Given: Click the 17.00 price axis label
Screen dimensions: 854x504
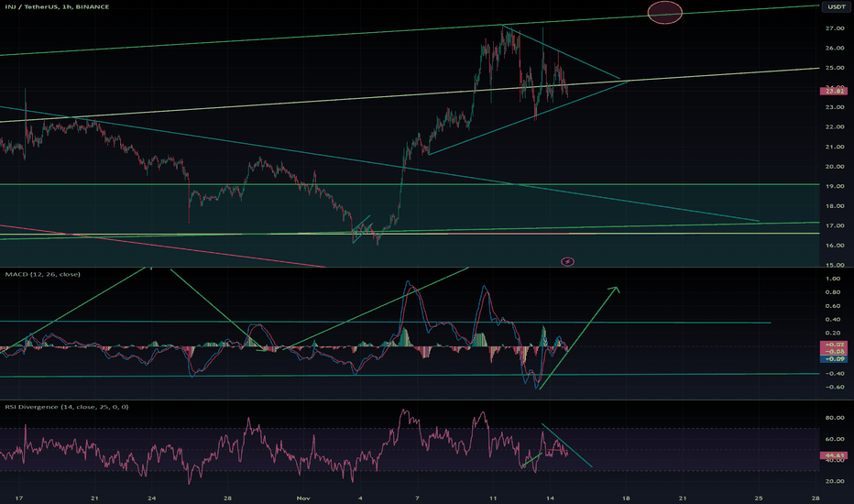Looking at the screenshot, I should (x=835, y=225).
